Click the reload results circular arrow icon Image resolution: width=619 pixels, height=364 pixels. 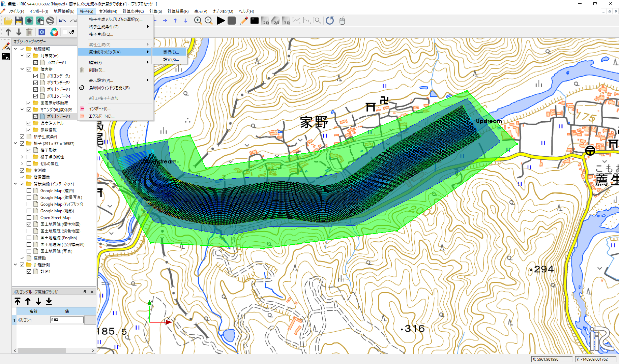point(330,21)
